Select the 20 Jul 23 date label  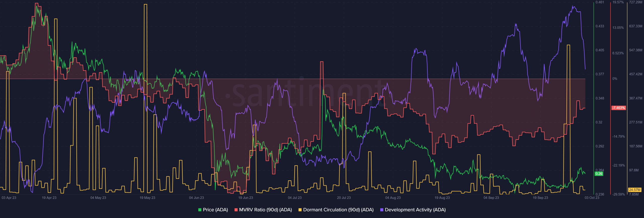[x=344, y=198]
